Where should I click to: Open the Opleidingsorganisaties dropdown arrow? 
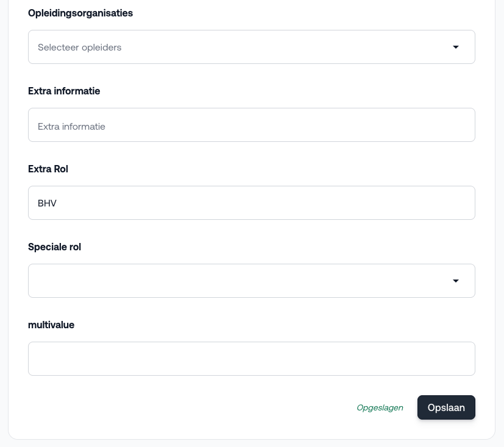point(455,48)
